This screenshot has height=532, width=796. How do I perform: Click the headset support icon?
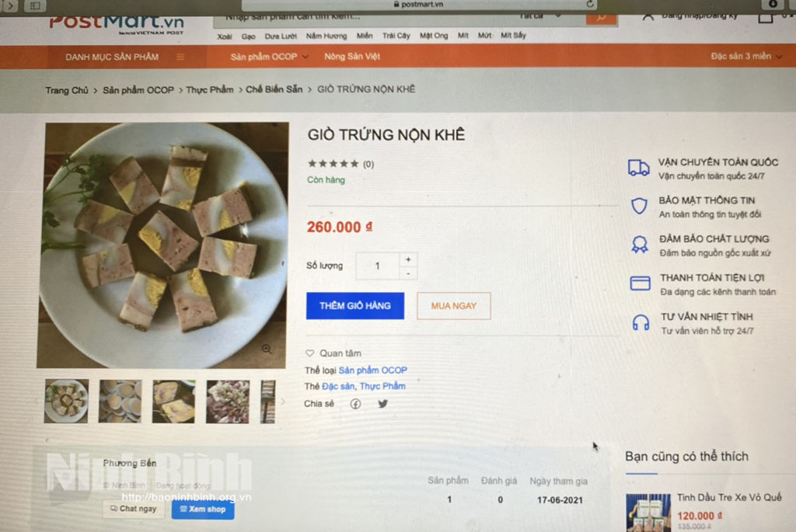[641, 322]
